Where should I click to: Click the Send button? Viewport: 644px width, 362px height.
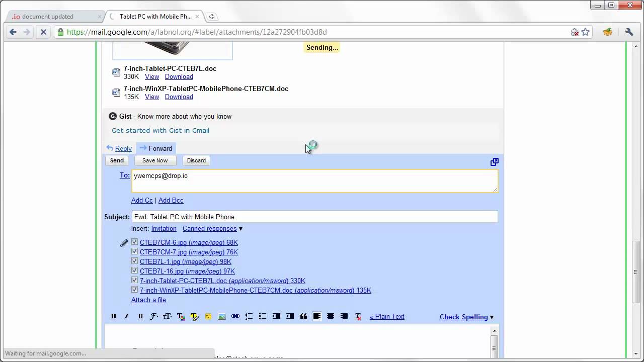[117, 160]
